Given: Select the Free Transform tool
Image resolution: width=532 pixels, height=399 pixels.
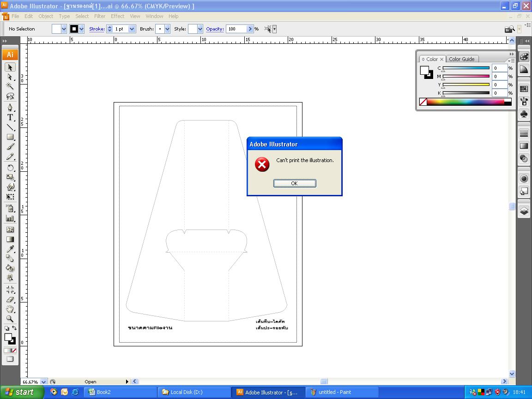Looking at the screenshot, I should (10, 197).
